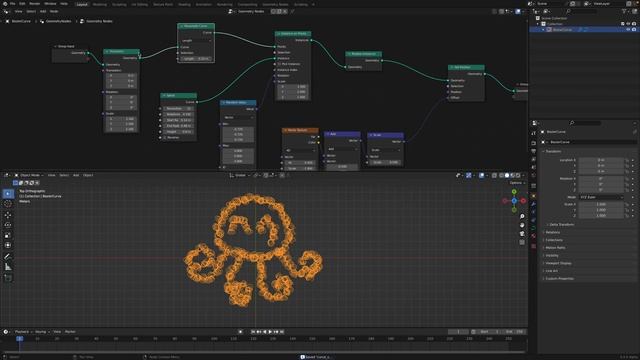Click the viewport pan hand icon
Screen dimensions: 640x360
[522, 225]
